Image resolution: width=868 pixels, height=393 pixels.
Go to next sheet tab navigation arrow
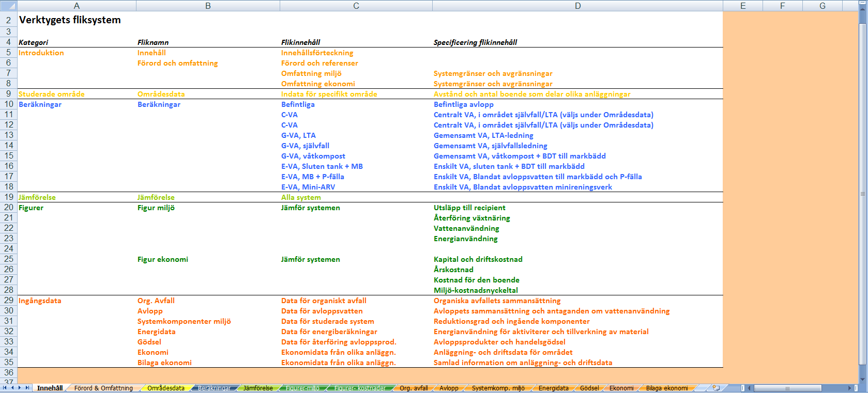click(20, 388)
